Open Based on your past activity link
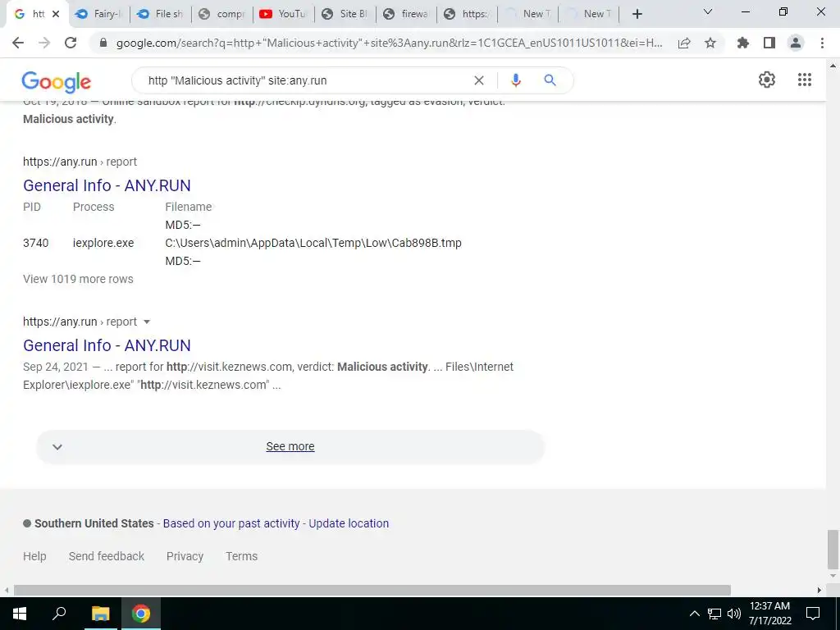The width and height of the screenshot is (840, 630). click(x=231, y=523)
